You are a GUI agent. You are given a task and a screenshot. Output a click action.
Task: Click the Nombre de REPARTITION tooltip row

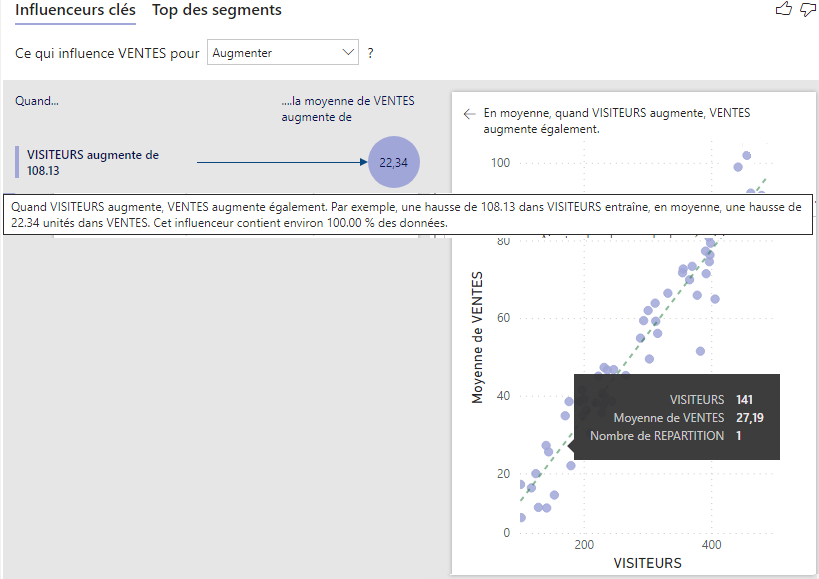[x=666, y=436]
